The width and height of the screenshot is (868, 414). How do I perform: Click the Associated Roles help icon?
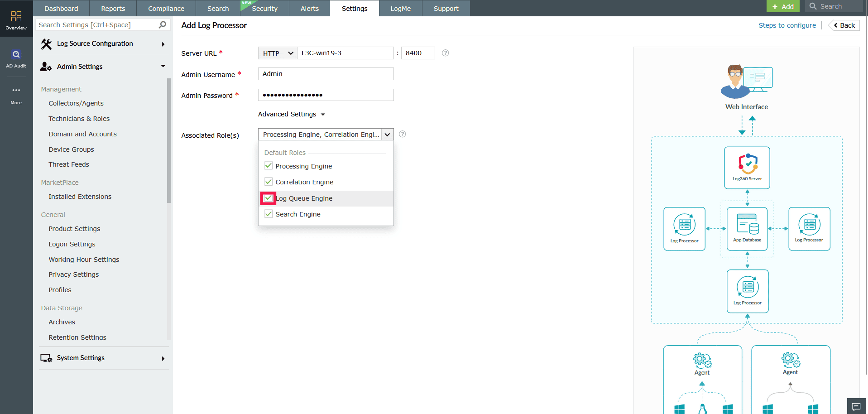click(x=403, y=134)
